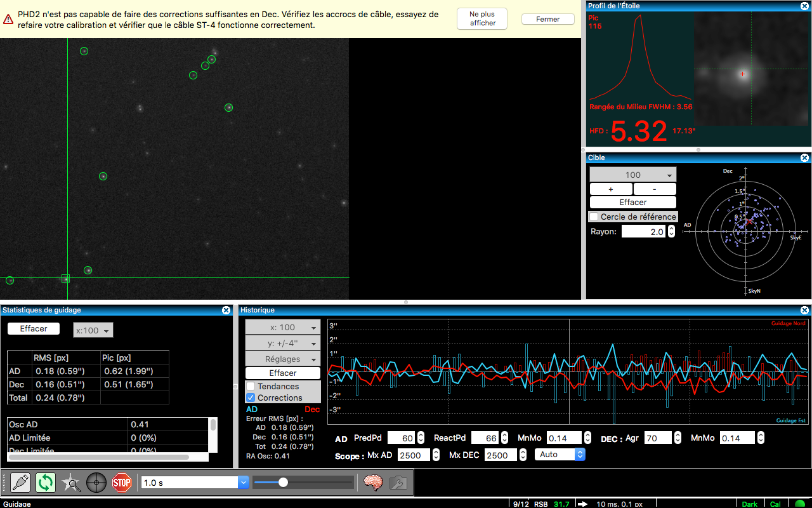Click the PredPd stepper arrows

coord(421,438)
